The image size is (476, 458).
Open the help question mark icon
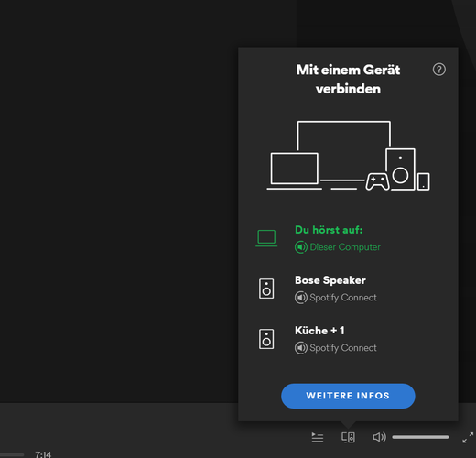pos(439,70)
